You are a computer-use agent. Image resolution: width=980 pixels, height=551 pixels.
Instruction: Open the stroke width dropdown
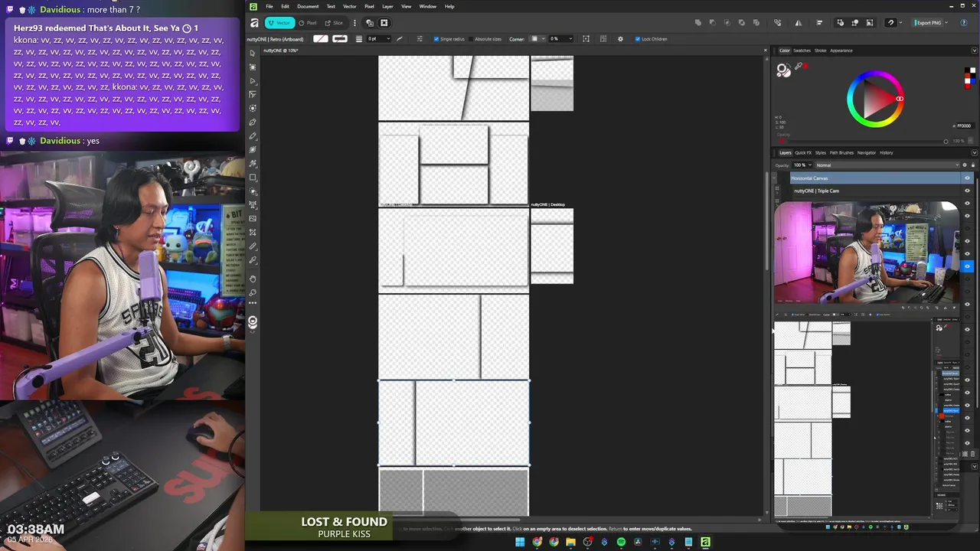click(388, 39)
